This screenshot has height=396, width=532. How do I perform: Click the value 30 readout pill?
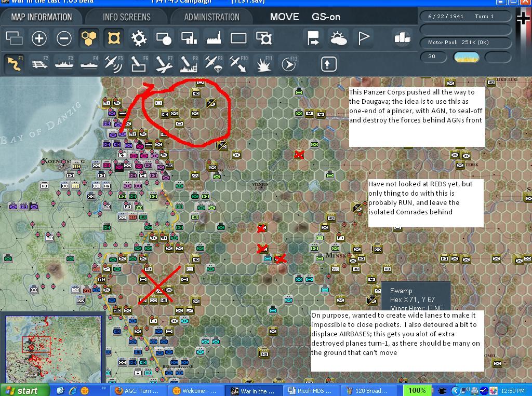(433, 57)
